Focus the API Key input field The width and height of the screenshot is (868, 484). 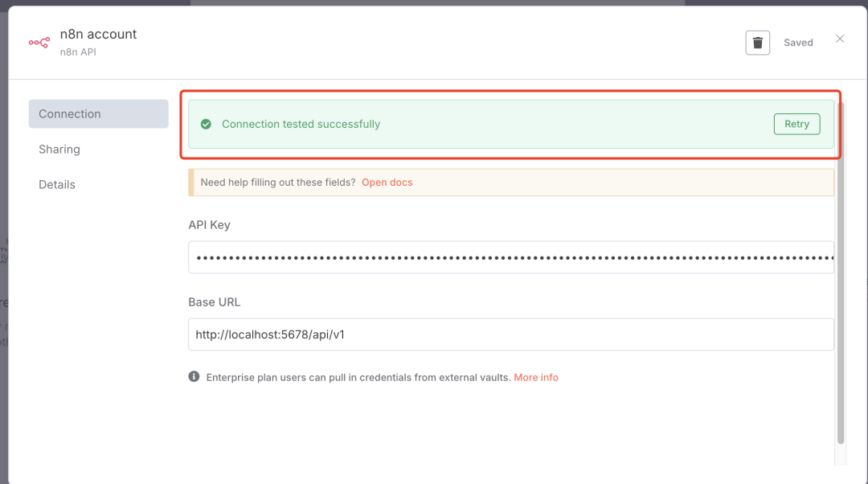coord(511,257)
